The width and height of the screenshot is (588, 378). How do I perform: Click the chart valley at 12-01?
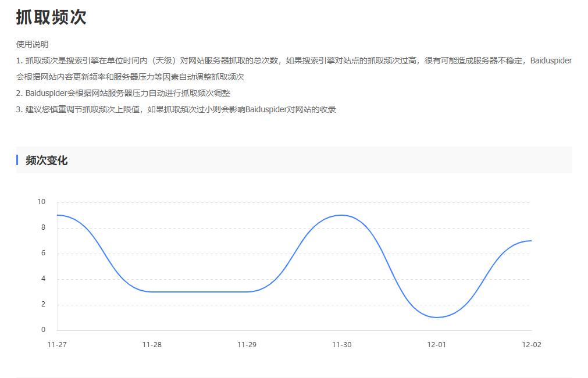click(x=436, y=317)
